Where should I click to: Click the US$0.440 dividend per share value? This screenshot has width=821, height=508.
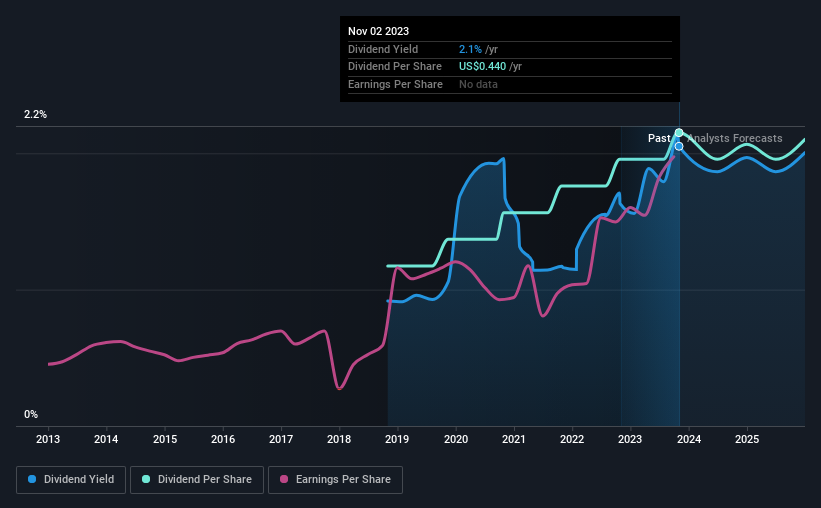[x=483, y=67]
